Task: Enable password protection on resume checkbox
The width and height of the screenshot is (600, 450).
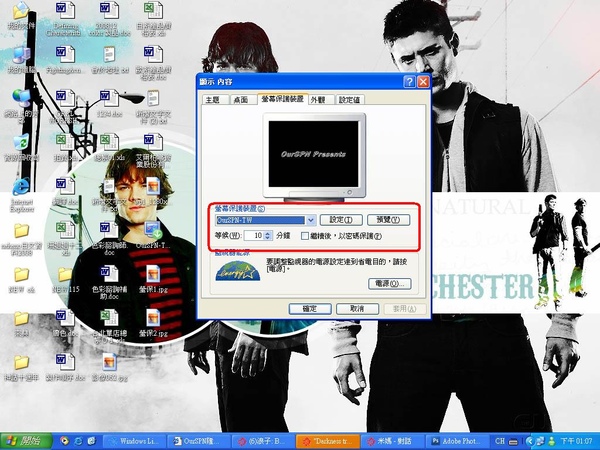Action: coord(305,236)
